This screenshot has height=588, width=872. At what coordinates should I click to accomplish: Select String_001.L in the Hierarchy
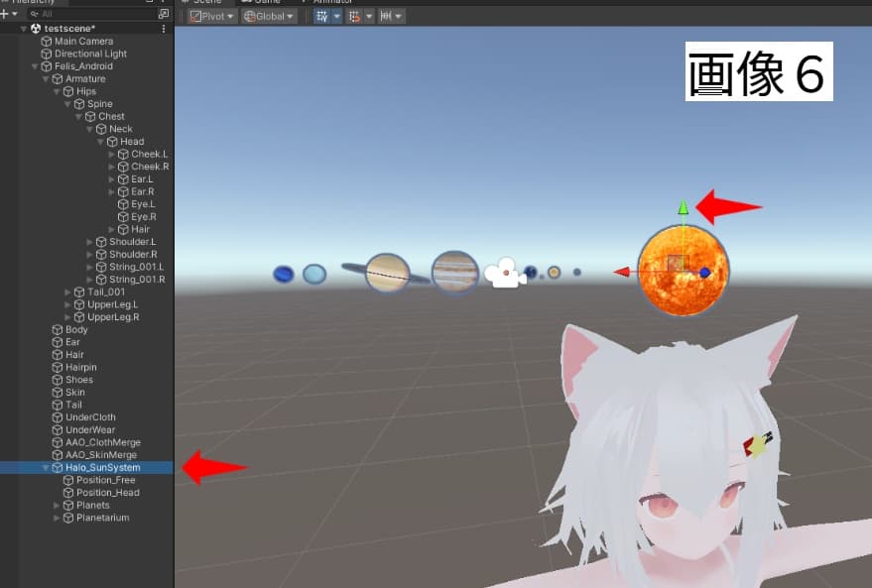tap(87, 267)
